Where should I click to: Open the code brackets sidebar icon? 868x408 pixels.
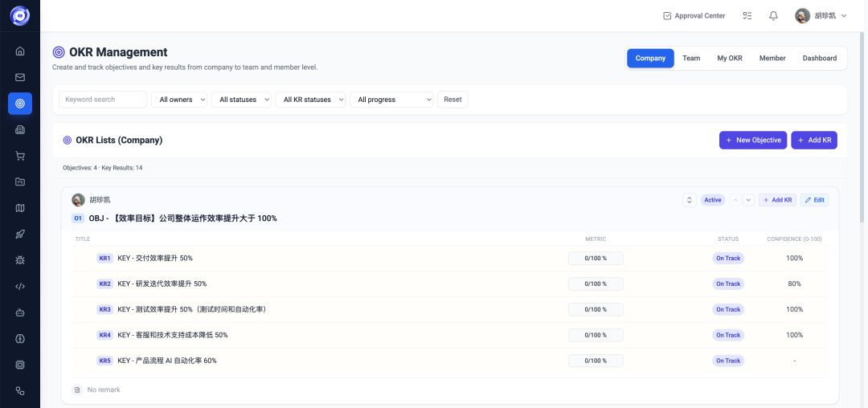coord(20,287)
